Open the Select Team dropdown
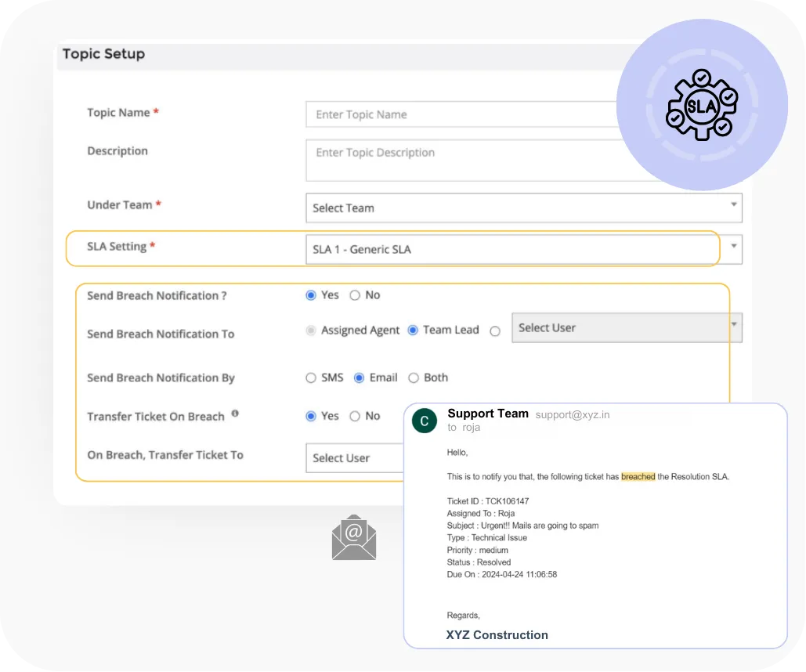 coord(523,208)
